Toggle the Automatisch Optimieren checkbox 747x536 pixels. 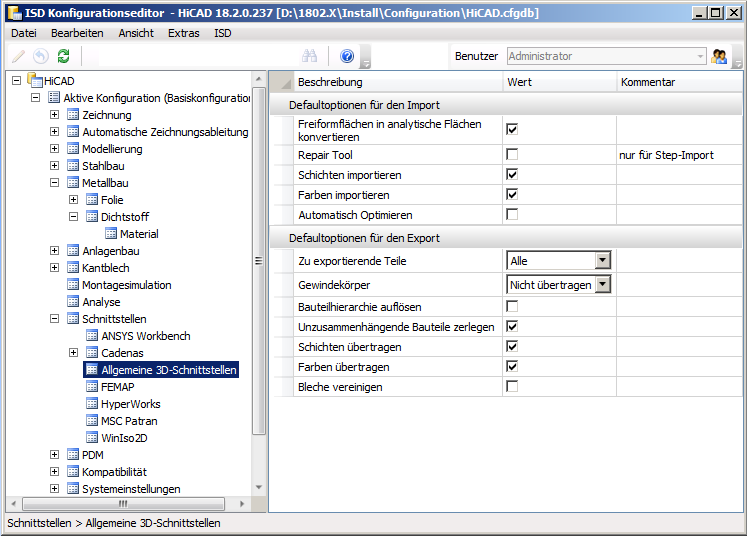point(512,215)
